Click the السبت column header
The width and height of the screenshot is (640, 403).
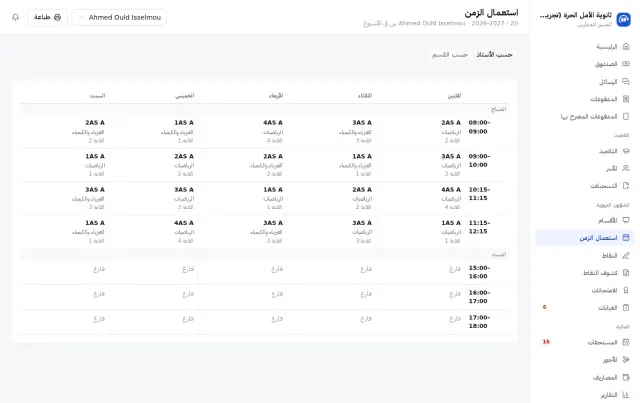point(97,96)
